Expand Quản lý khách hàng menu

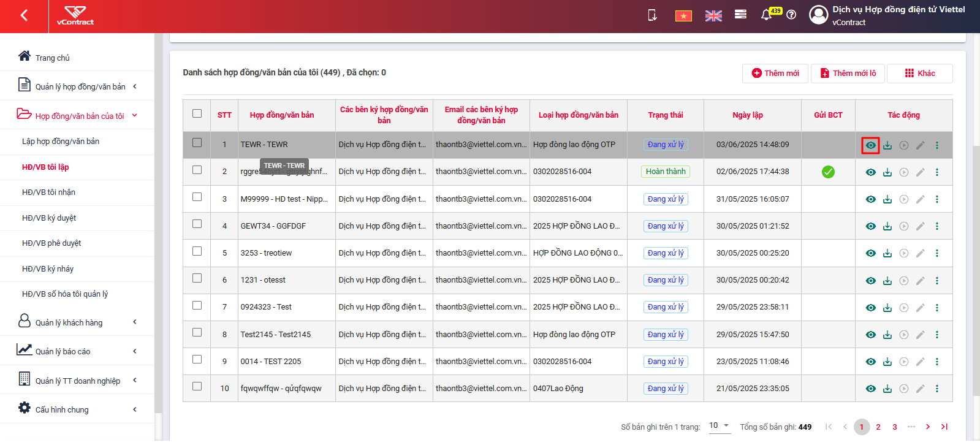tap(77, 322)
